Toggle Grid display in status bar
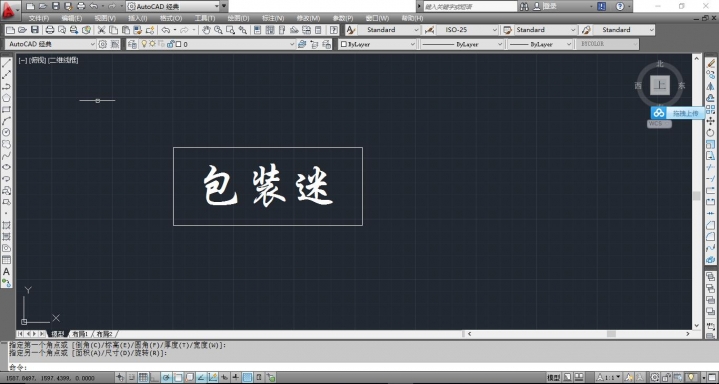 pos(144,378)
